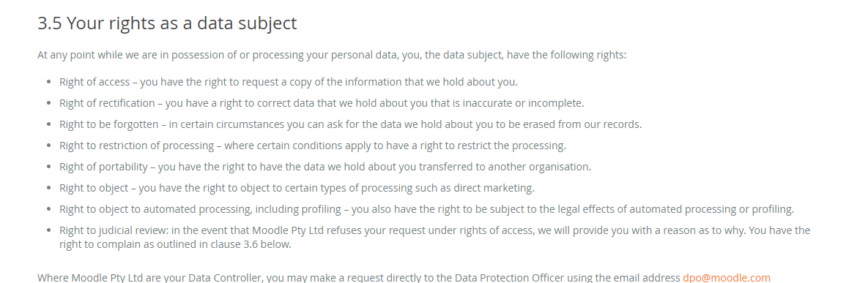This screenshot has width=868, height=283.
Task: Click the "Right to be forgotten" list item
Action: point(350,124)
